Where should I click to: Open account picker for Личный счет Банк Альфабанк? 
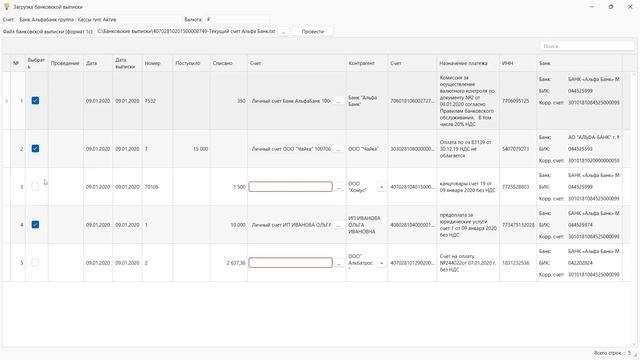point(338,101)
